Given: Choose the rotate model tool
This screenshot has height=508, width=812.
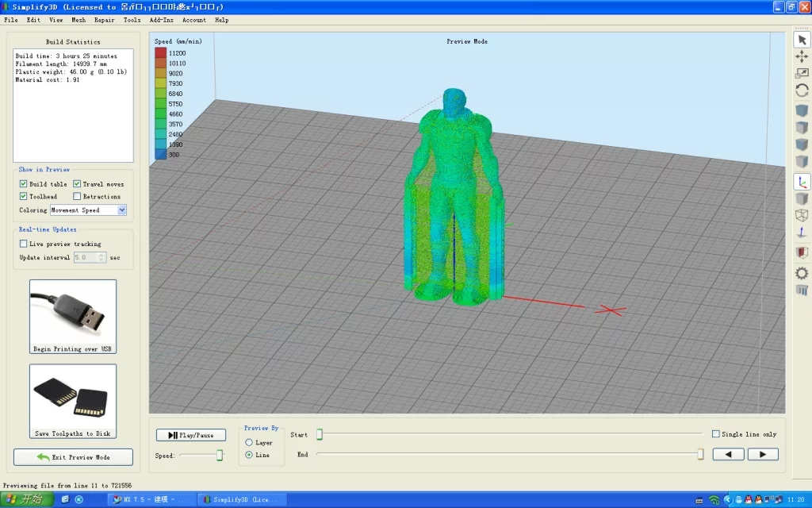Looking at the screenshot, I should pyautogui.click(x=802, y=90).
